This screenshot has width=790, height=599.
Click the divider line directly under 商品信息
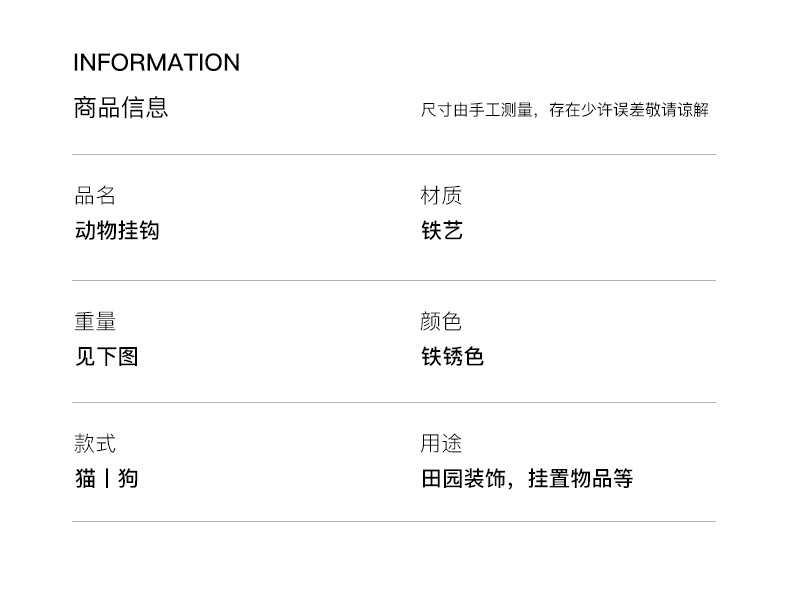(x=393, y=155)
